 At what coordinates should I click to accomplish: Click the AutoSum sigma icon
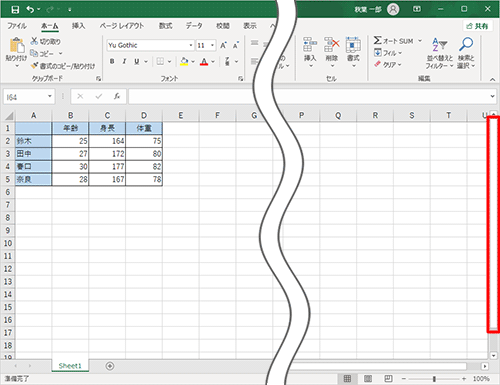(x=377, y=41)
